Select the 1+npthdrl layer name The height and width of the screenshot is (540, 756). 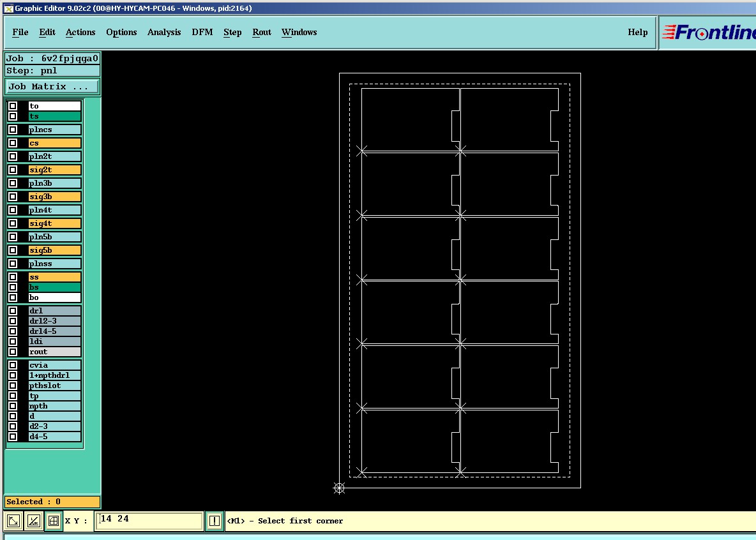(54, 375)
